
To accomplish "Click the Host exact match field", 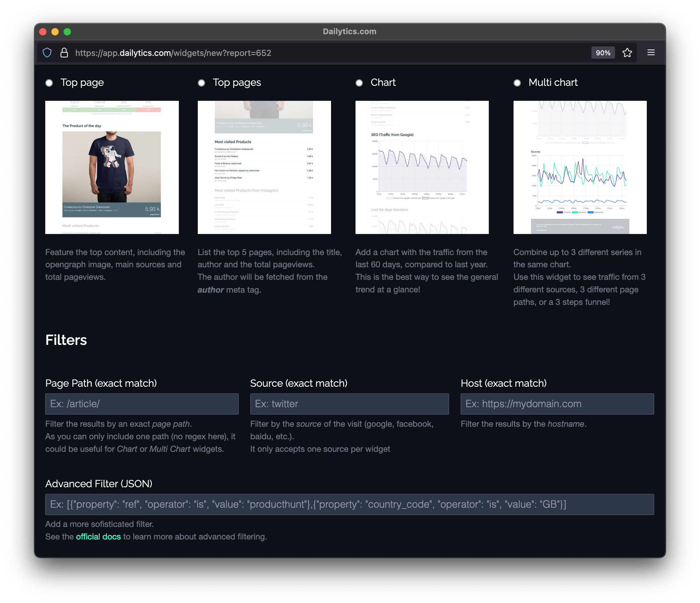I will click(557, 404).
